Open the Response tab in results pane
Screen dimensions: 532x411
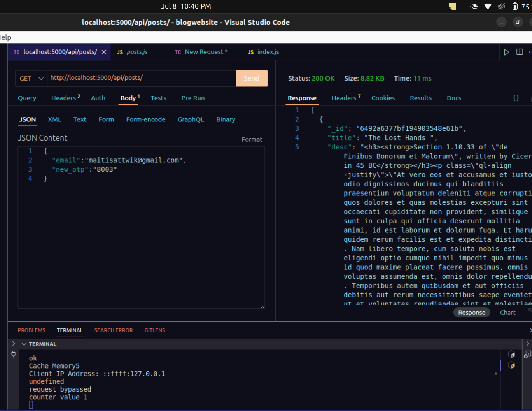[x=302, y=98]
